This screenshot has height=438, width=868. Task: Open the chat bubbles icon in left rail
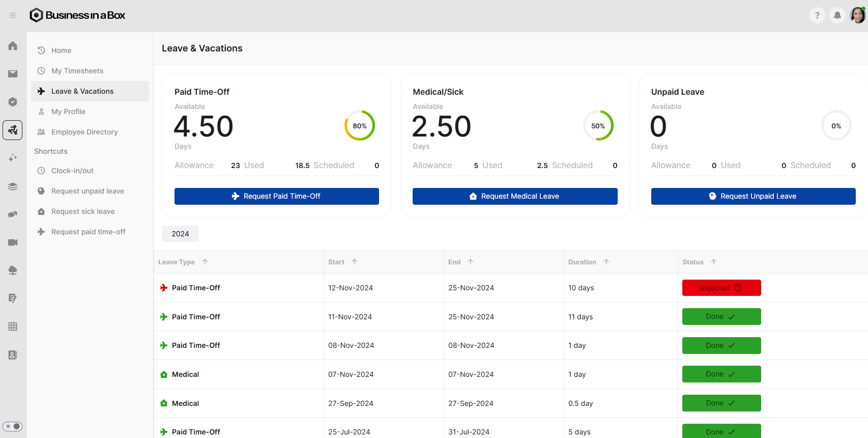click(13, 214)
